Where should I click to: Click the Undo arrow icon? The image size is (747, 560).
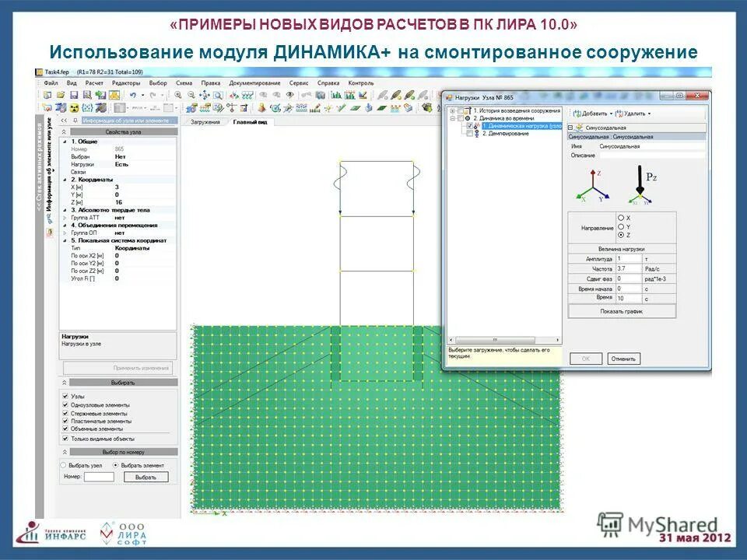(133, 95)
